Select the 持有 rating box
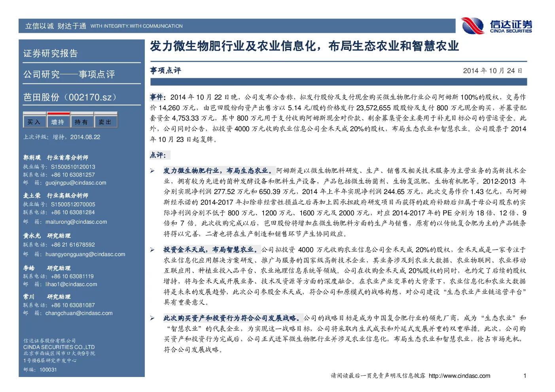Image resolution: width=555 pixels, height=392 pixels. pos(82,122)
